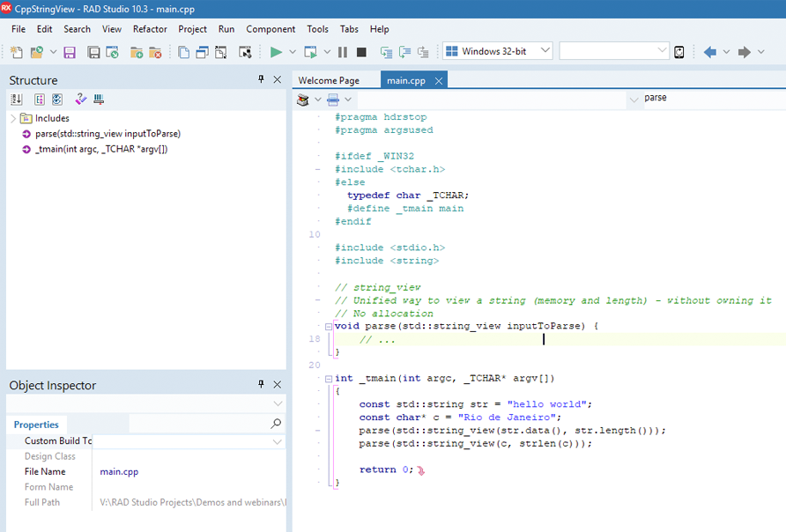
Task: Pin the Object Inspector panel
Action: [x=261, y=384]
